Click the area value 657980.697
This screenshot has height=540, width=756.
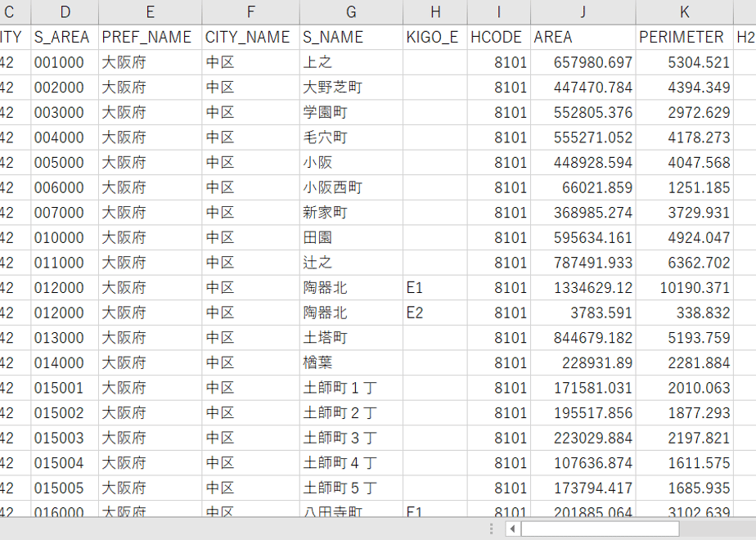tap(583, 62)
